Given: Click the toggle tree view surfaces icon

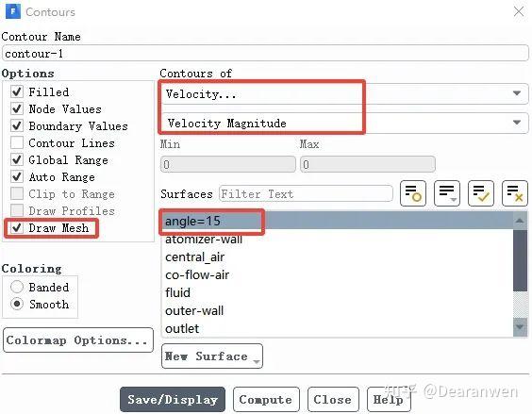Looking at the screenshot, I should [x=413, y=193].
